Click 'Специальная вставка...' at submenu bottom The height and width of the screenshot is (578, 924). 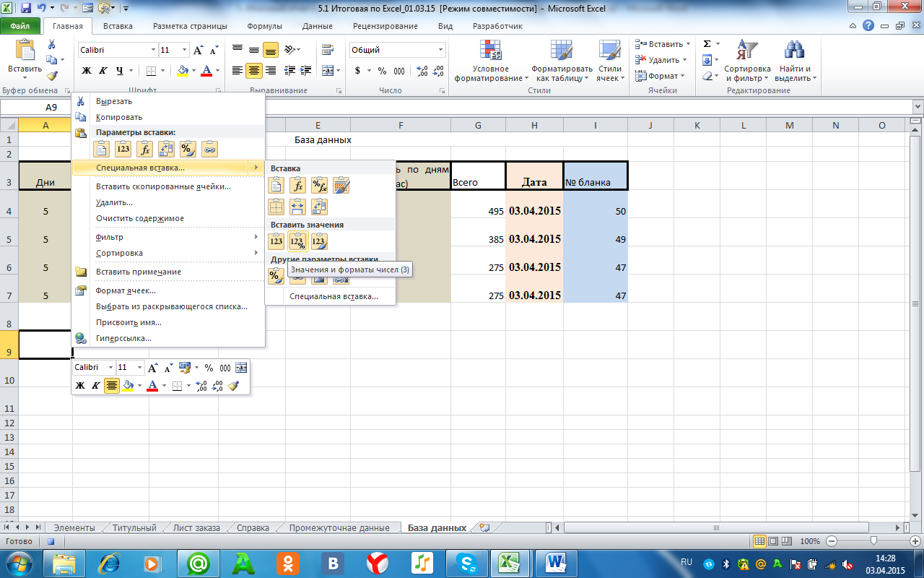click(334, 296)
